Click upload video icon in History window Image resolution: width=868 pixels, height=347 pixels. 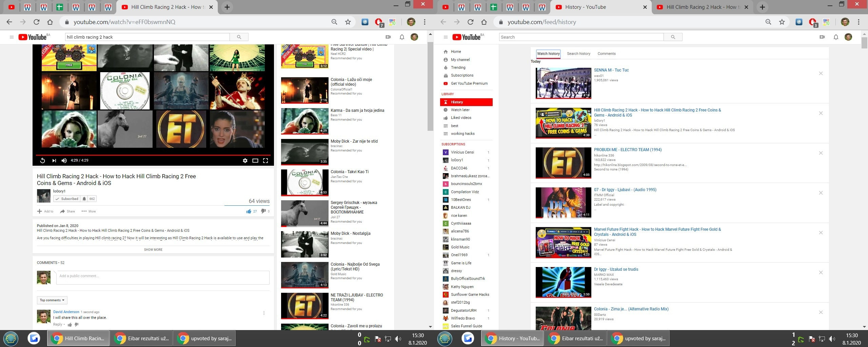pos(822,37)
